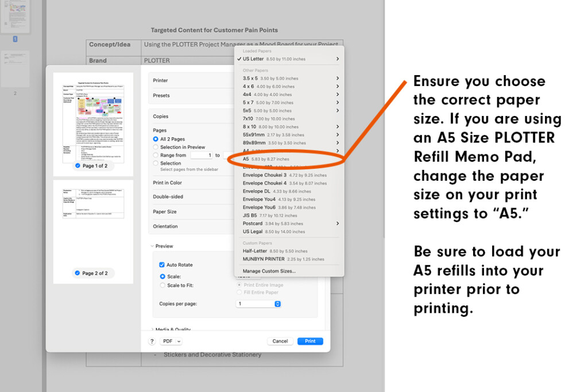Select Fill Entire Paper radio option
This screenshot has height=392, width=588.
coord(239,292)
